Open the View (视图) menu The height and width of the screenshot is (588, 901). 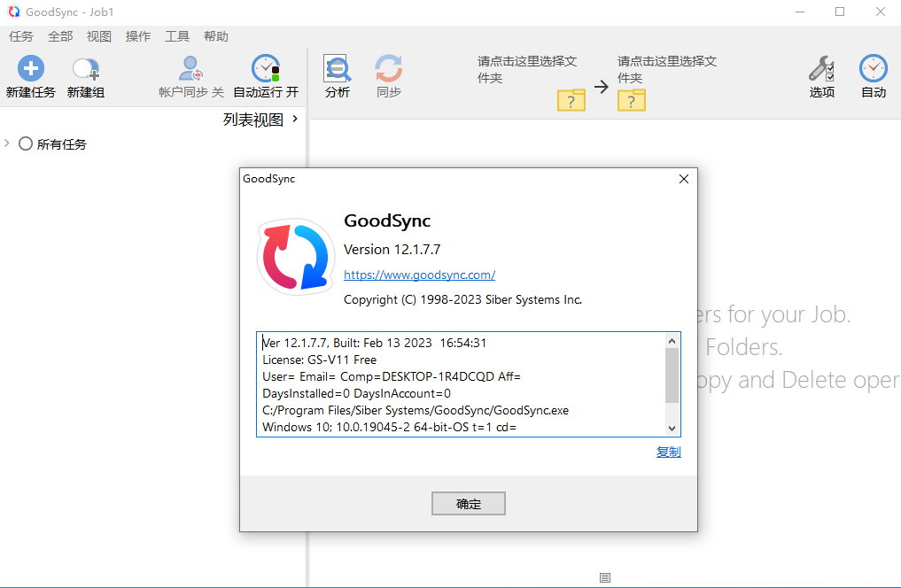tap(99, 36)
